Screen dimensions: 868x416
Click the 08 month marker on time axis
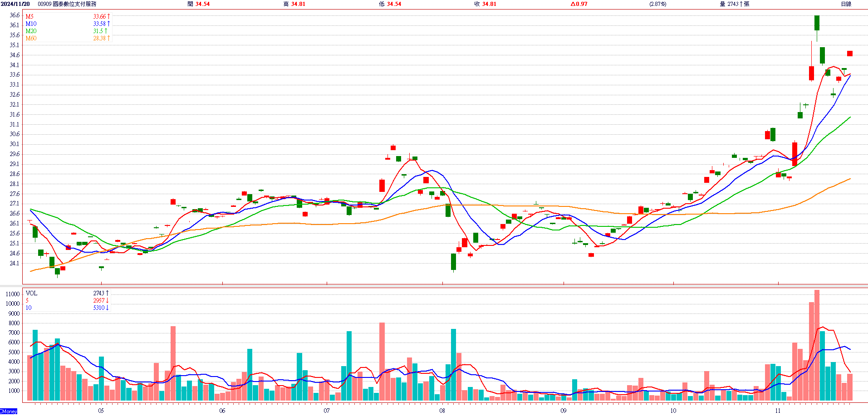pos(442,411)
